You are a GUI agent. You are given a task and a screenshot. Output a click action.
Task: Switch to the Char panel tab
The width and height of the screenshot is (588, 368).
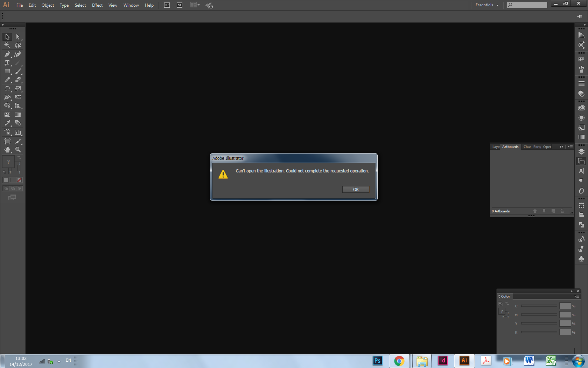click(527, 147)
